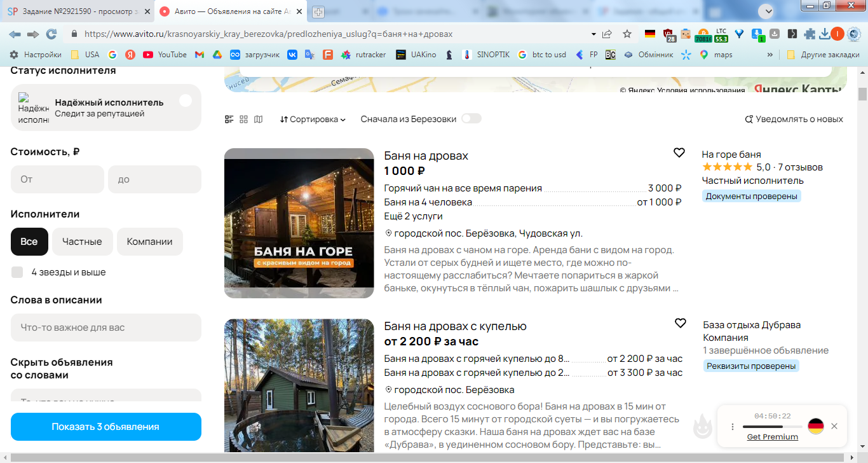Switch to grid view layout icon
This screenshot has height=463, width=868.
tap(243, 119)
